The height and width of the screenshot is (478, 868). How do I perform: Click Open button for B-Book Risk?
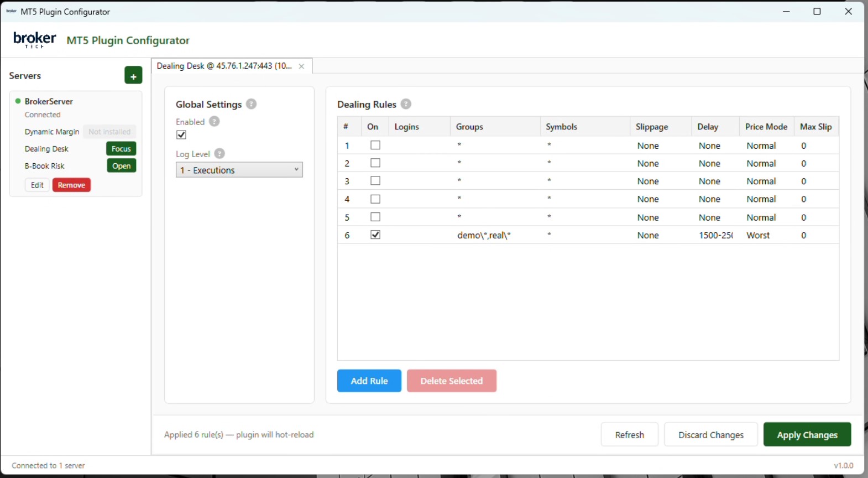(x=121, y=166)
